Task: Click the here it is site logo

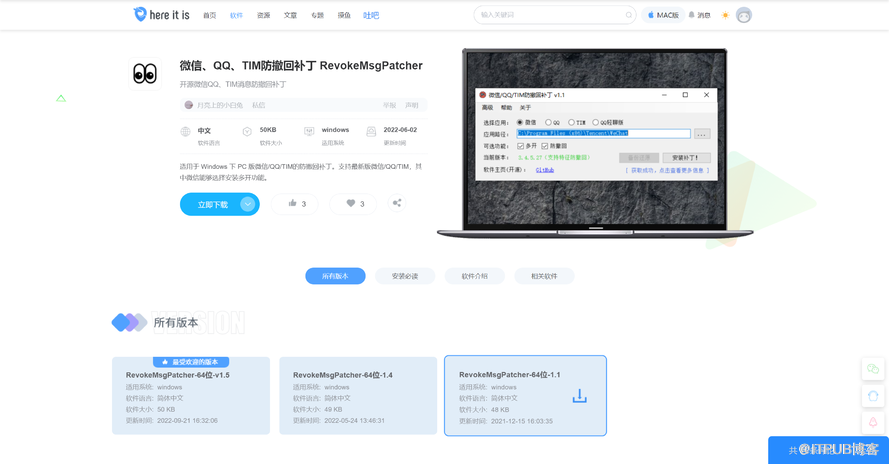Action: pos(161,15)
